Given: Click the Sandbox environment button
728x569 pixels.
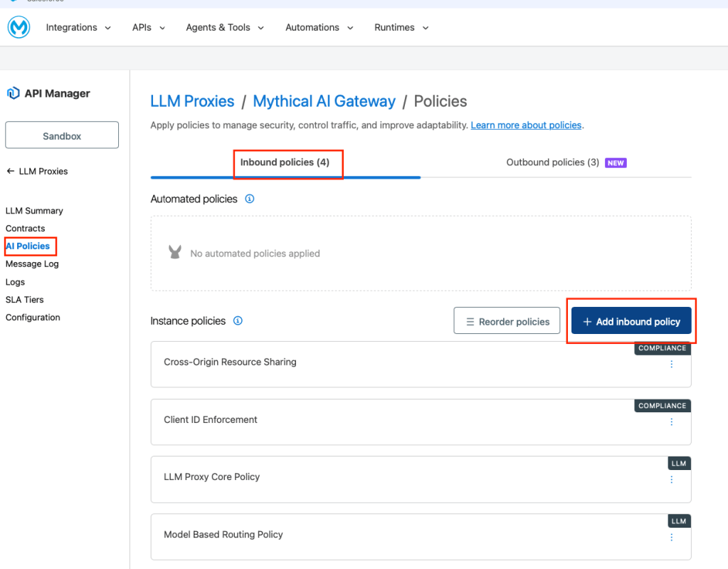Looking at the screenshot, I should click(62, 135).
